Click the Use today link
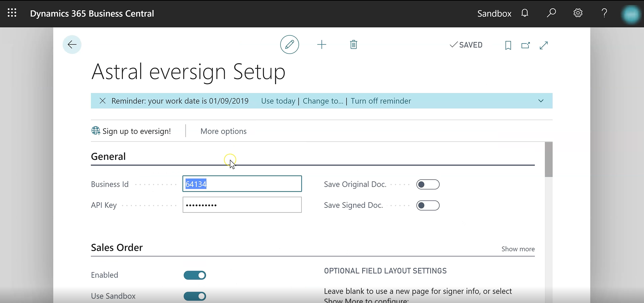Screen dimensions: 644x303 (278, 101)
